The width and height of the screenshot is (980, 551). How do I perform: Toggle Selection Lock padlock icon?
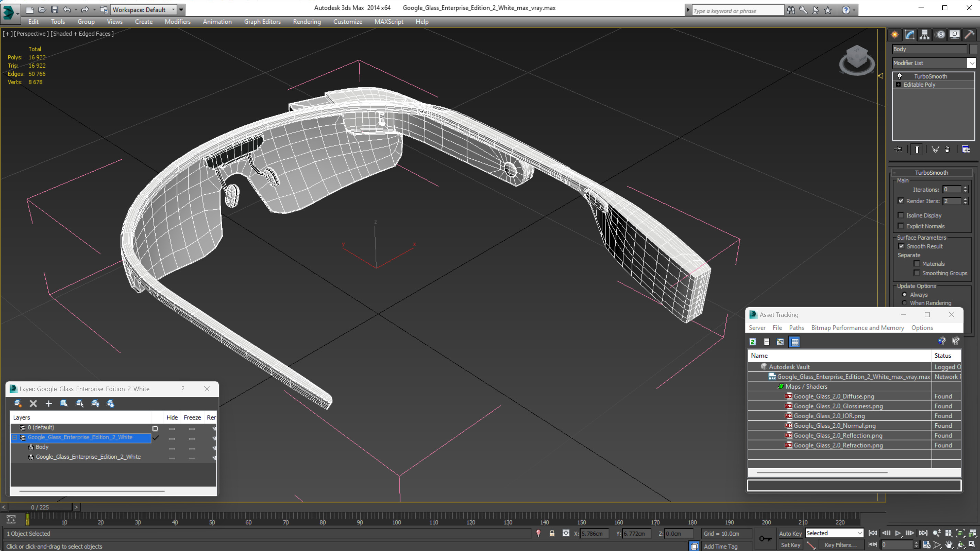pos(552,533)
